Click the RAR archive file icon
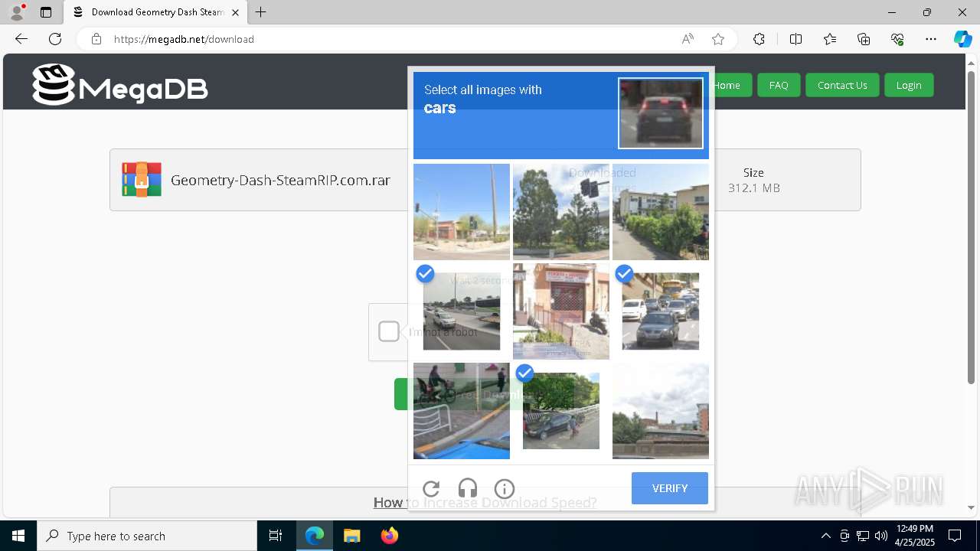Viewport: 980px width, 551px height. (142, 180)
